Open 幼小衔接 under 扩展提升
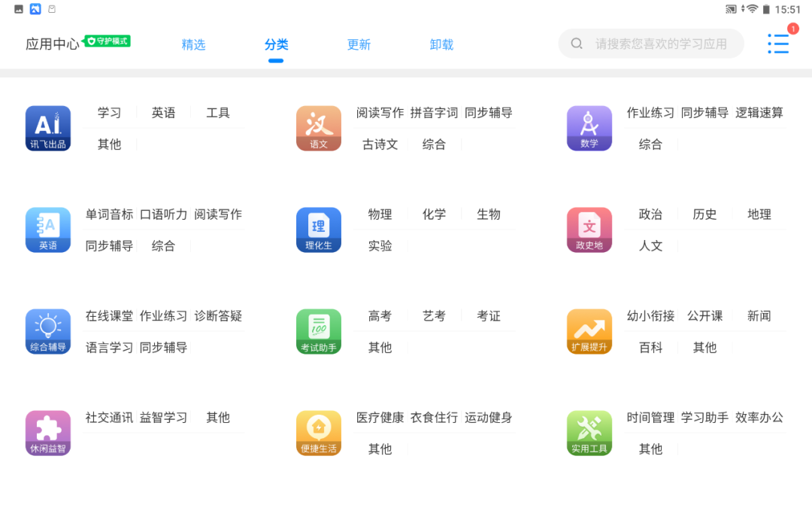 (x=650, y=316)
